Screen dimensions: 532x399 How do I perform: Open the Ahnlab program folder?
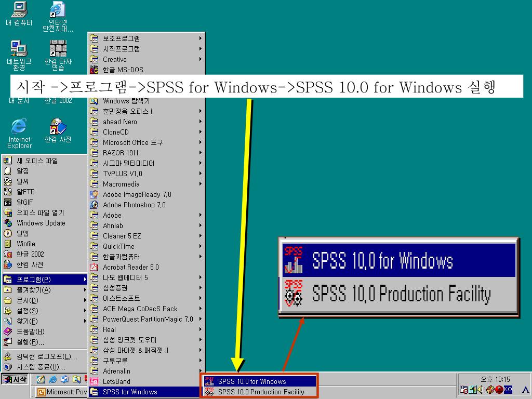(x=147, y=225)
